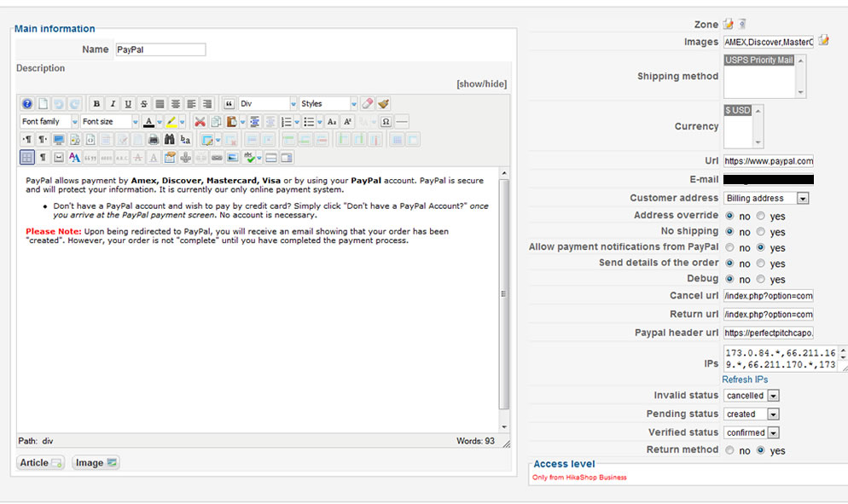
Task: Click the yellow highlight color button
Action: (x=171, y=122)
